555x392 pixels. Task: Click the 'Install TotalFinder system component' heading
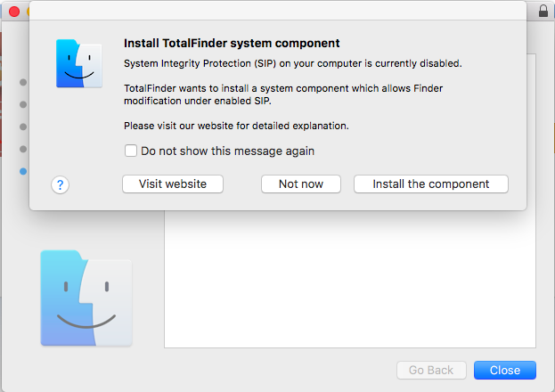pyautogui.click(x=232, y=43)
